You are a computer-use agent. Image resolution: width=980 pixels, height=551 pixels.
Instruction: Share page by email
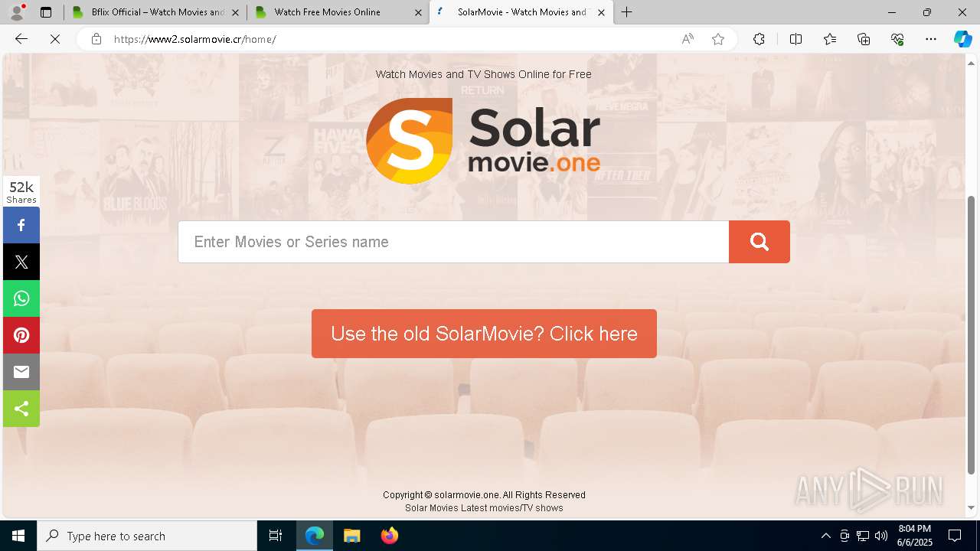pyautogui.click(x=21, y=372)
